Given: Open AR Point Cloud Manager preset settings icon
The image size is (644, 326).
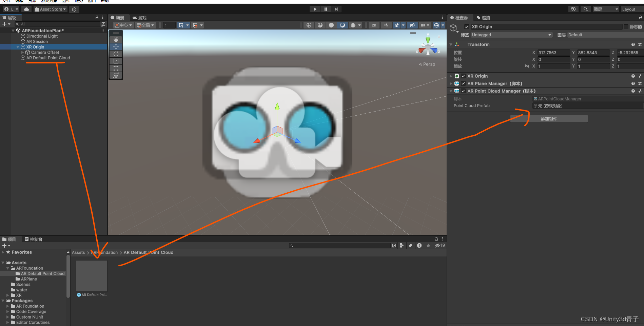Looking at the screenshot, I should [640, 91].
